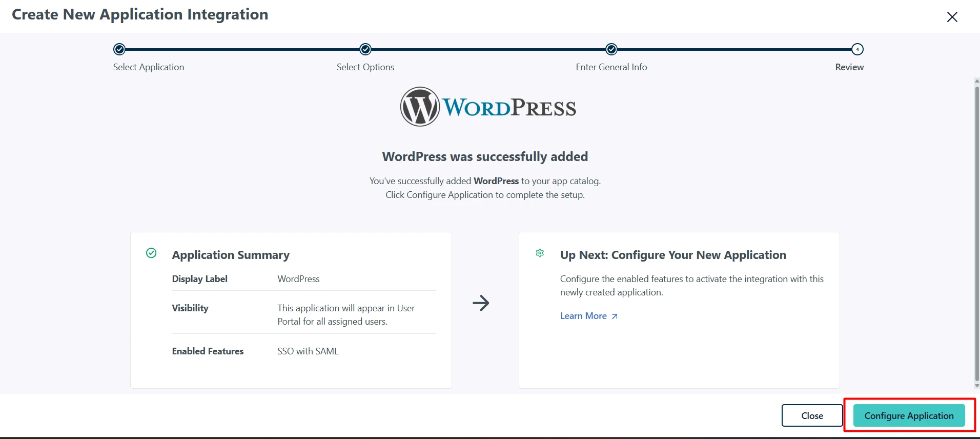
Task: Click the Select Options step label
Action: (x=365, y=67)
